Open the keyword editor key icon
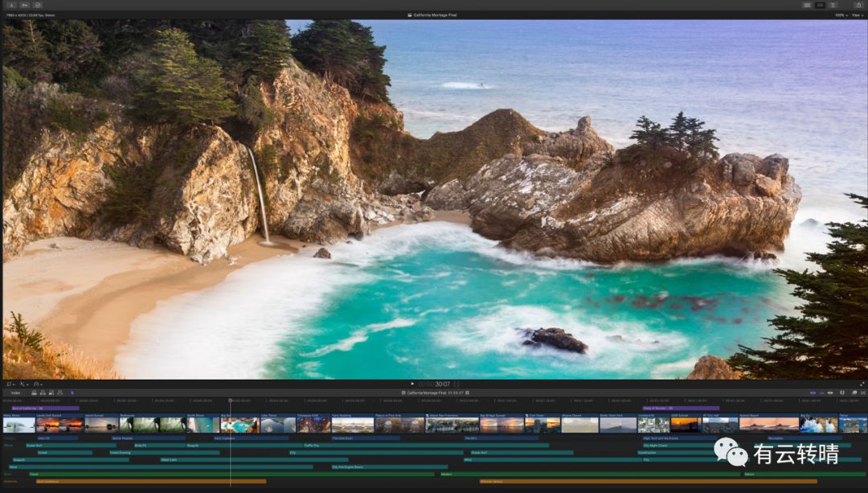The height and width of the screenshot is (493, 868). click(x=25, y=5)
